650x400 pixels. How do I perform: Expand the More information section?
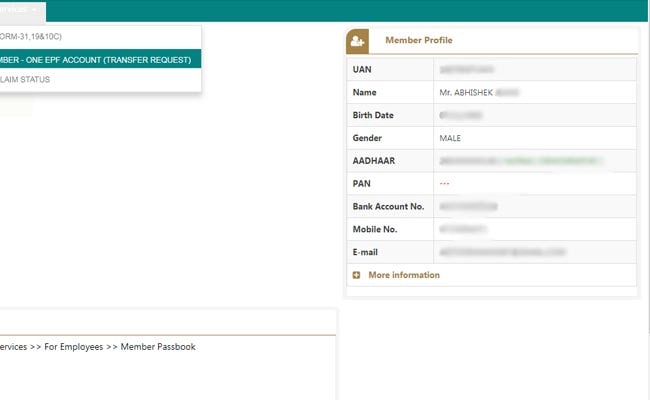(403, 275)
